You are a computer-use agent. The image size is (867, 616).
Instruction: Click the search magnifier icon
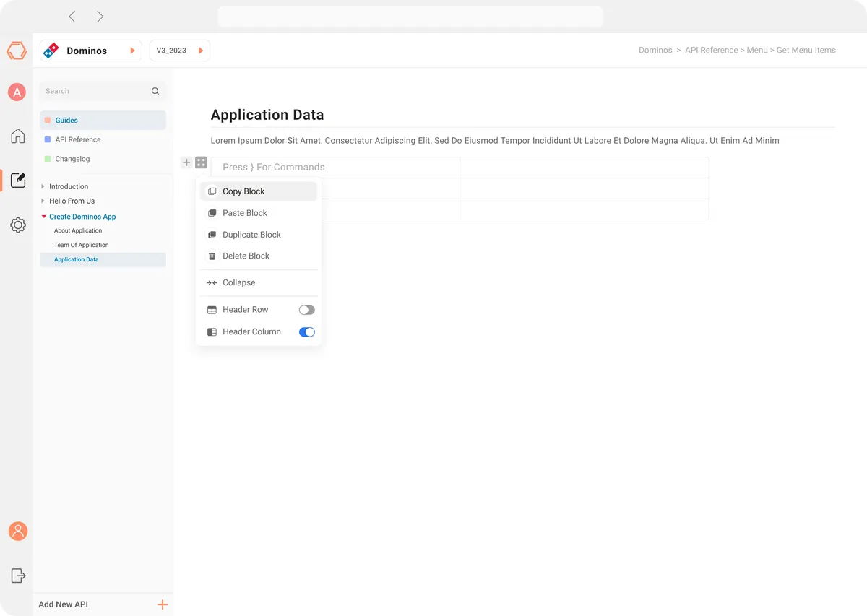point(155,91)
